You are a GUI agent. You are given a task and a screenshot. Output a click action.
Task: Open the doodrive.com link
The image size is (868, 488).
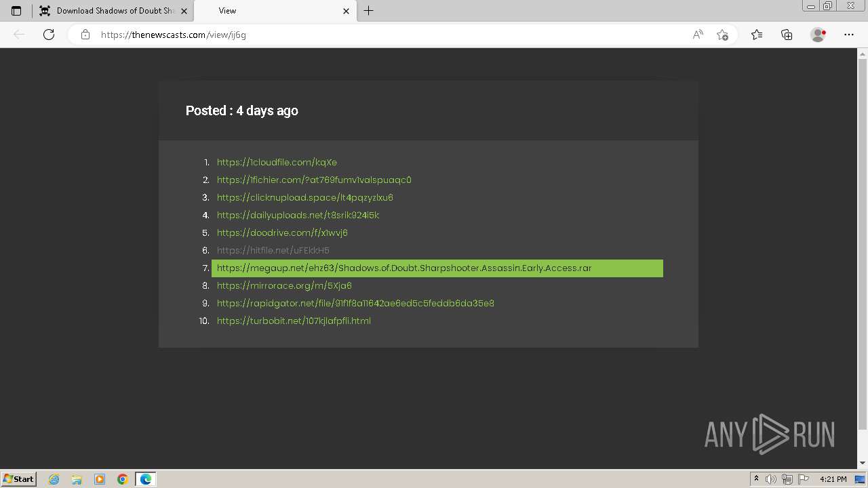pos(282,233)
